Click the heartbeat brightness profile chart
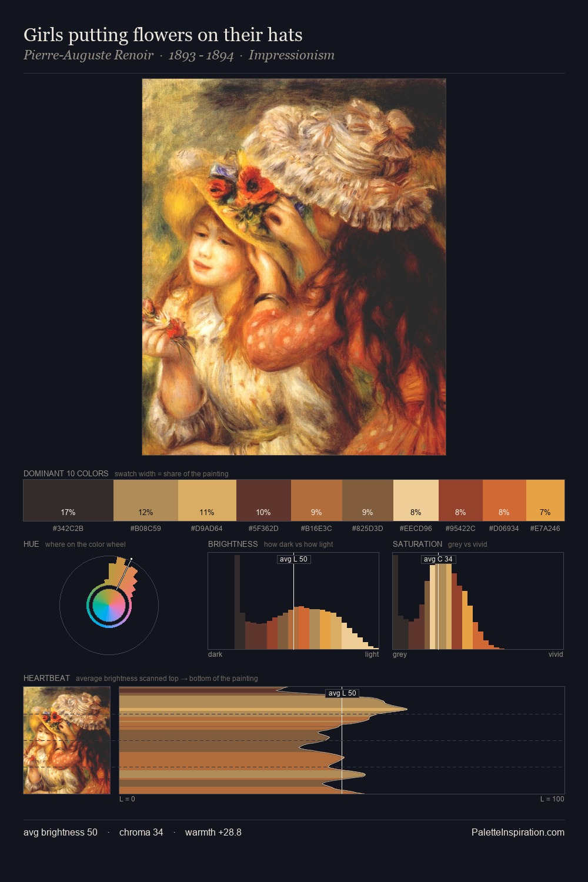 (342, 740)
